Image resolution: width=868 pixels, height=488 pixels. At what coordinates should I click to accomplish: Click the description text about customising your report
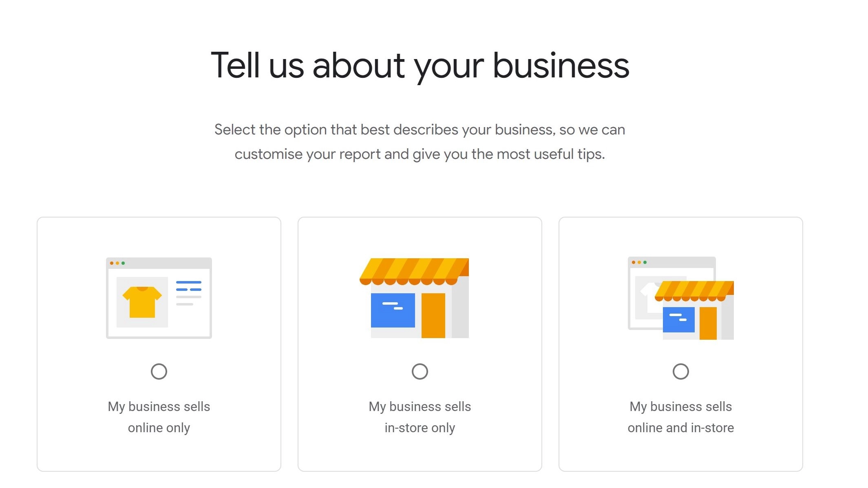(x=420, y=142)
